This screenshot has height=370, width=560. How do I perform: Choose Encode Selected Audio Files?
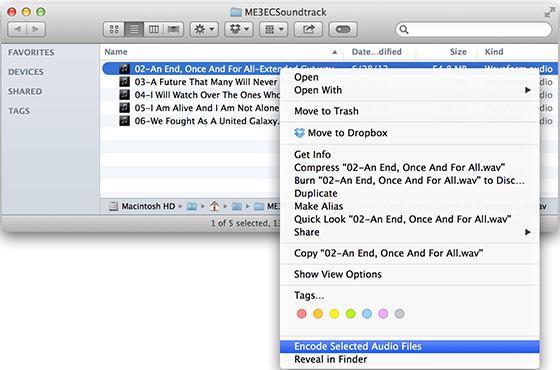(410, 346)
